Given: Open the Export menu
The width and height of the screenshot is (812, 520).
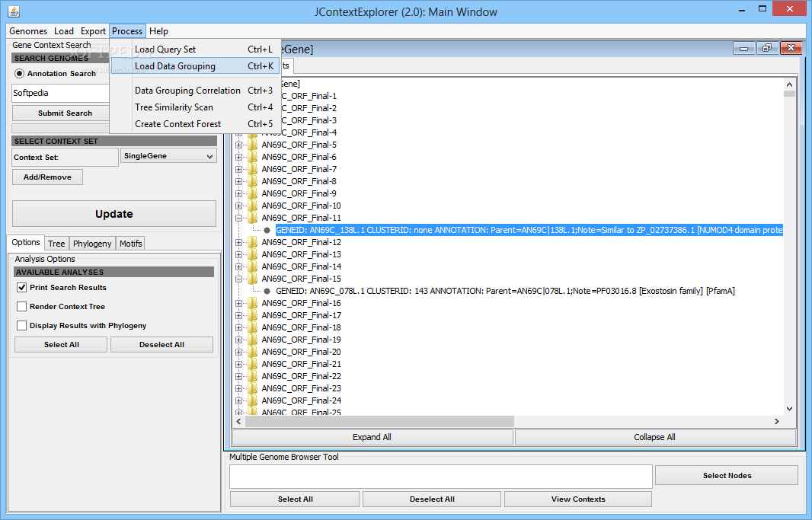Looking at the screenshot, I should 93,31.
